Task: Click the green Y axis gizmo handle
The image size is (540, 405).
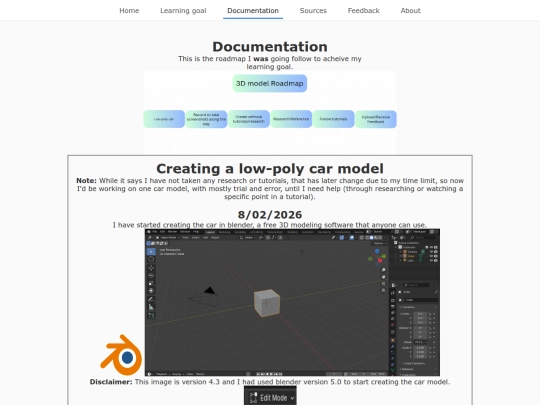Action: [384, 256]
